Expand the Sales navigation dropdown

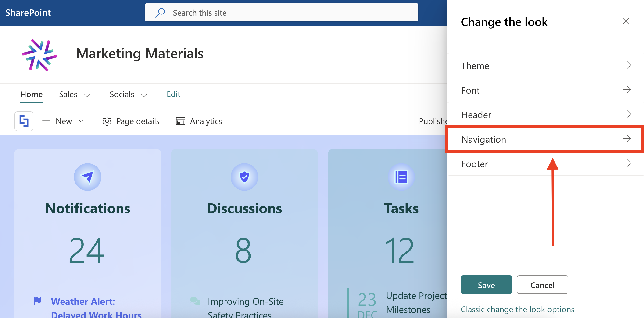tap(87, 95)
